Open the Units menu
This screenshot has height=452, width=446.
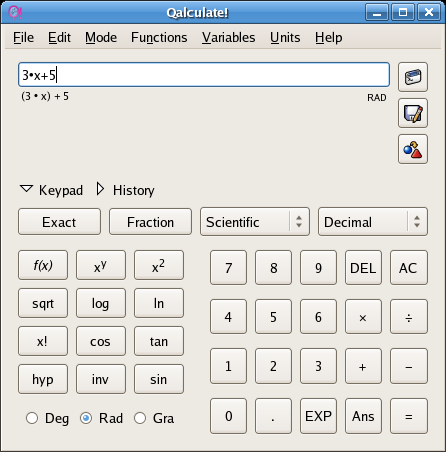pyautogui.click(x=285, y=37)
